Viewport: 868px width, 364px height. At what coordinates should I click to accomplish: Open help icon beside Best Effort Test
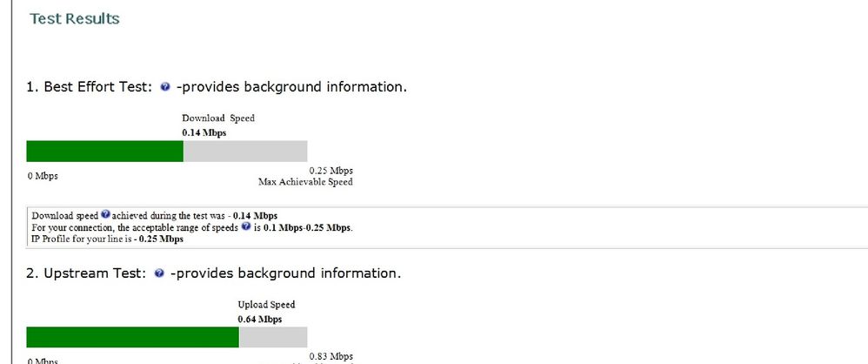[165, 87]
